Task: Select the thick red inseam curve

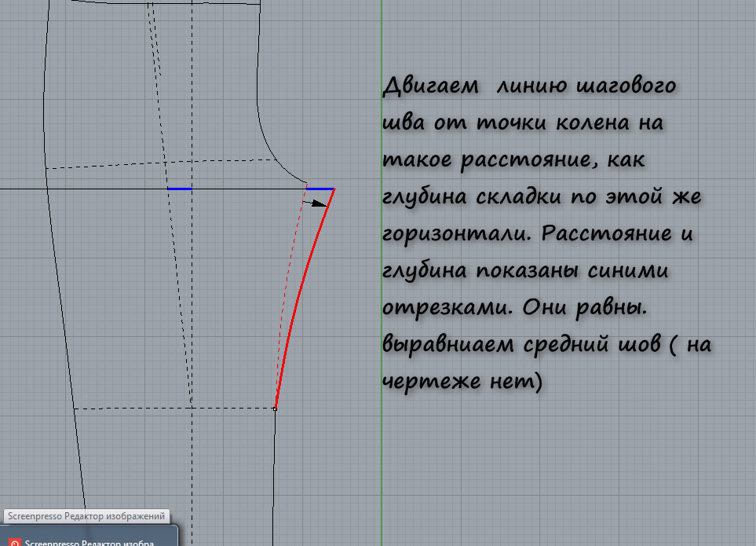Action: [301, 299]
